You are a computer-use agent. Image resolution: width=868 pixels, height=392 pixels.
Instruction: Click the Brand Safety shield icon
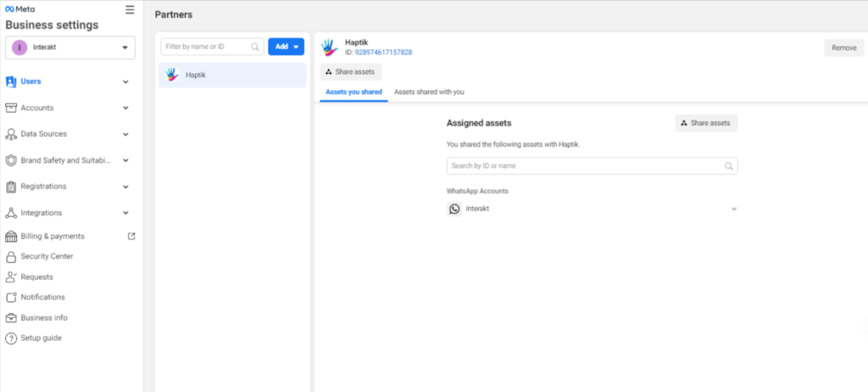[x=11, y=160]
